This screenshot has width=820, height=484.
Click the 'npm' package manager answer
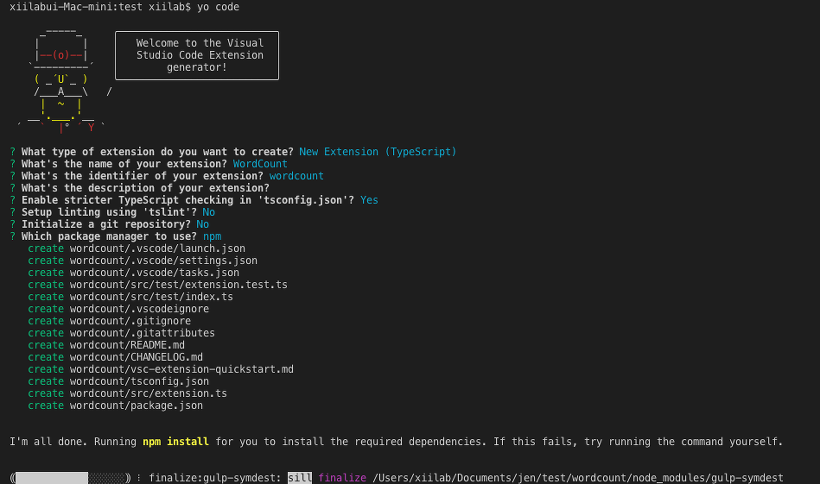[212, 236]
